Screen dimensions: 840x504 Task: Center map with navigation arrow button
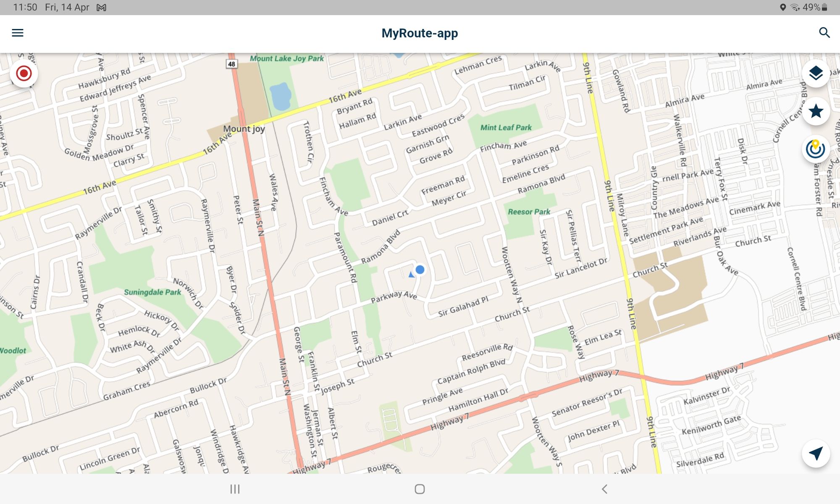(816, 454)
